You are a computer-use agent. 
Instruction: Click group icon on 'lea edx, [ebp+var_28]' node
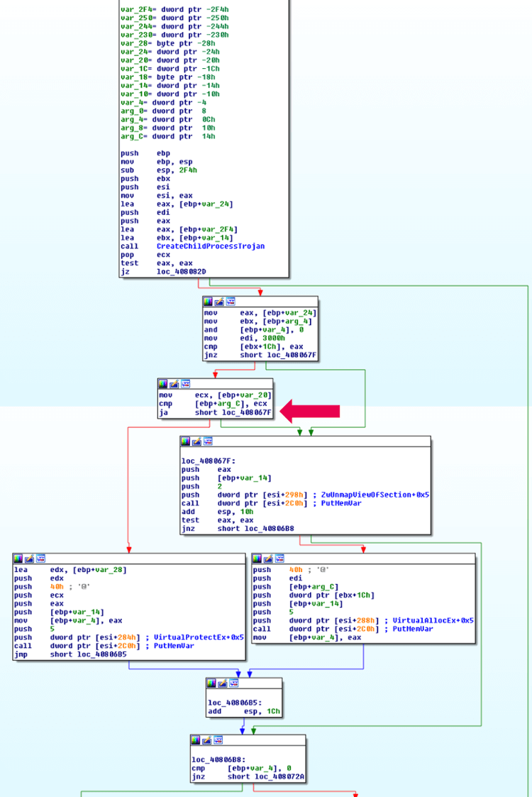coord(40,558)
